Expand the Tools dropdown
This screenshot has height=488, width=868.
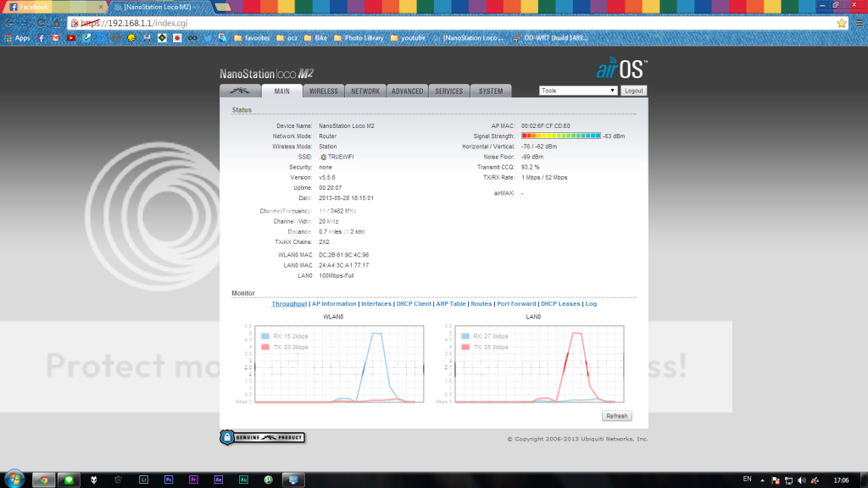click(578, 91)
